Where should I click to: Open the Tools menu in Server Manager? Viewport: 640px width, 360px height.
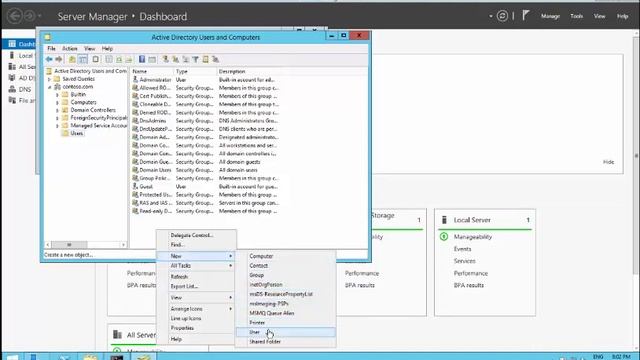(576, 16)
